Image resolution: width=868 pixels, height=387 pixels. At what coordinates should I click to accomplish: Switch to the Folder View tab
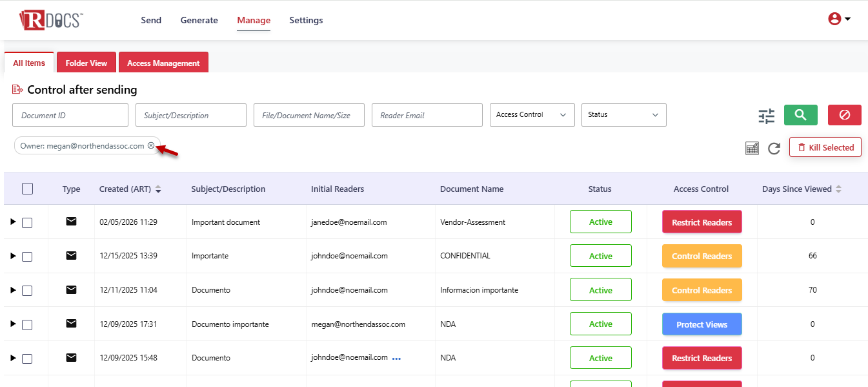coord(86,63)
